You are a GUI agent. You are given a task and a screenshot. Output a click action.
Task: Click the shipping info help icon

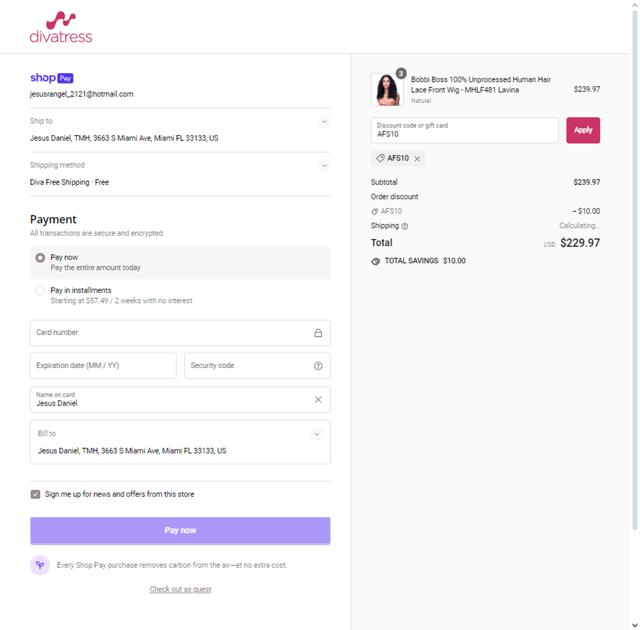point(404,226)
